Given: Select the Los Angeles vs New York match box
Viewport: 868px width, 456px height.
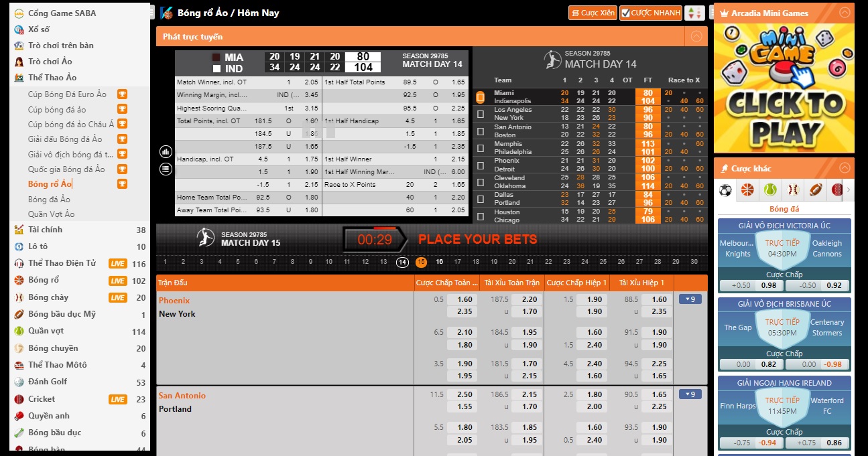Looking at the screenshot, I should 480,114.
